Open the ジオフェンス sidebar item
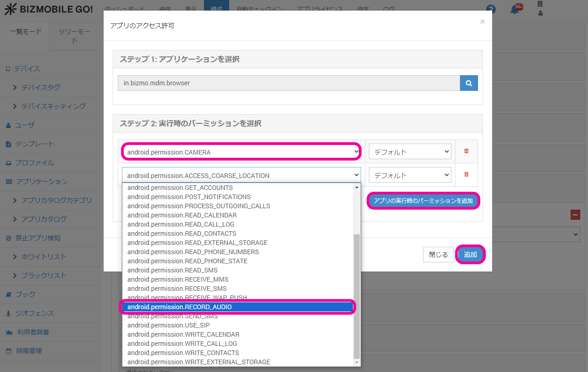Screen dimensions: 588x372 tap(35, 313)
